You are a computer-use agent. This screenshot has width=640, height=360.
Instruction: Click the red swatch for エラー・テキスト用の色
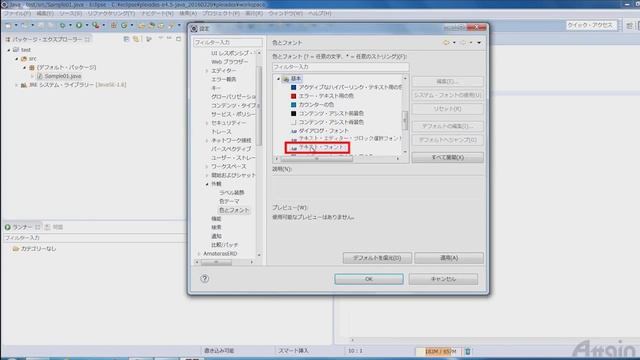tap(293, 96)
